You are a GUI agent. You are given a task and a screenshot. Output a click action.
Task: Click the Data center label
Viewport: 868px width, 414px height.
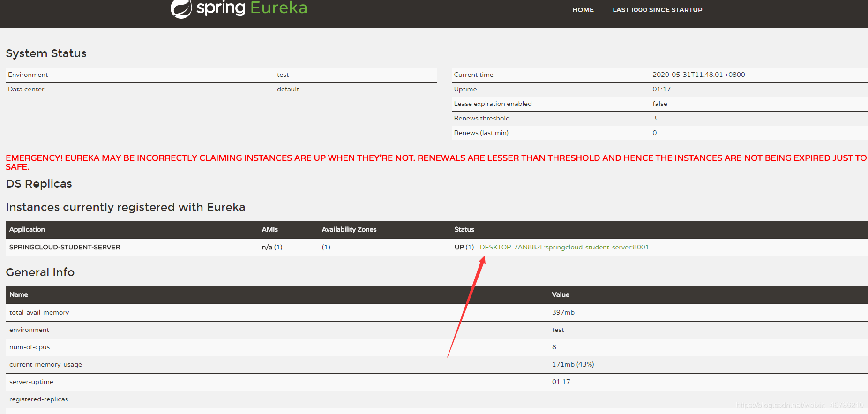click(26, 89)
